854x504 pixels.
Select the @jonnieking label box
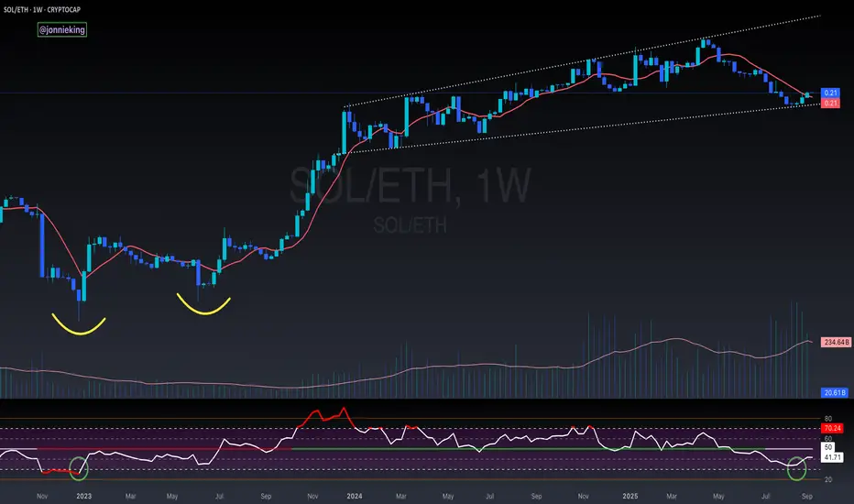tap(62, 29)
